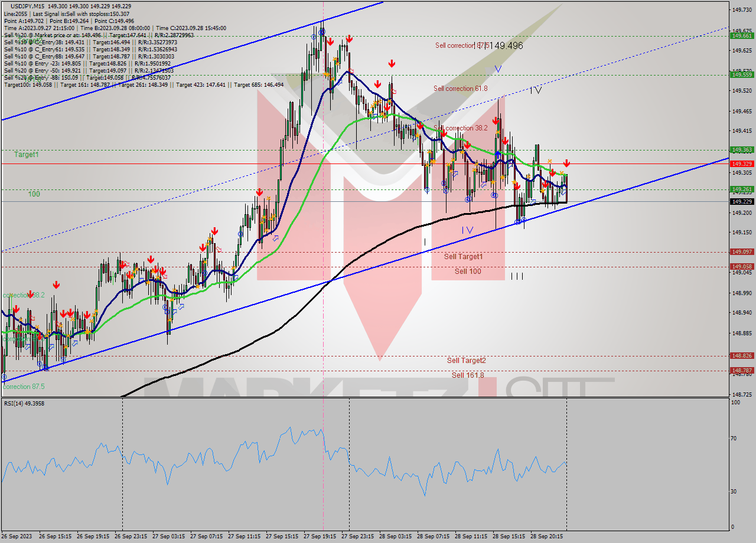Select the 'Sell 161.8' label
This screenshot has height=543, width=756.
pyautogui.click(x=468, y=375)
